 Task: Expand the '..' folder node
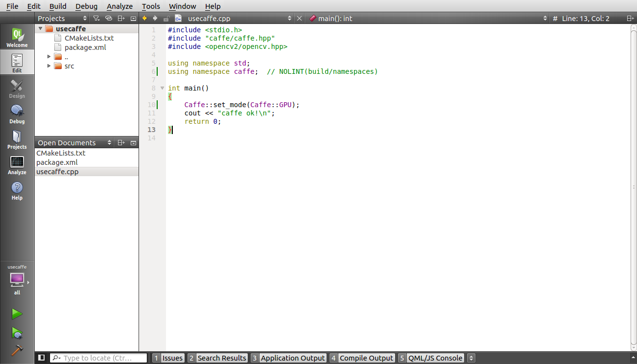tap(49, 57)
